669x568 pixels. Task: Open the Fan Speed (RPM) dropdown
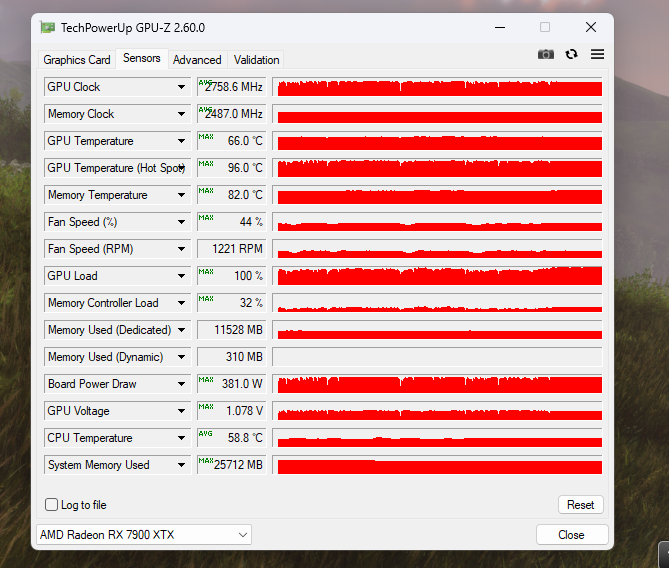pos(117,249)
